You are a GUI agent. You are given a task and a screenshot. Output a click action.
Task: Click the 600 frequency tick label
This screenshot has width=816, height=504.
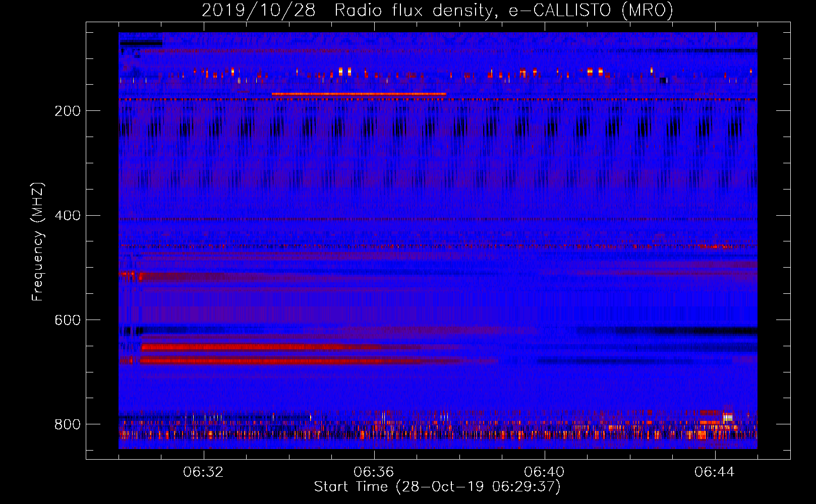click(68, 321)
